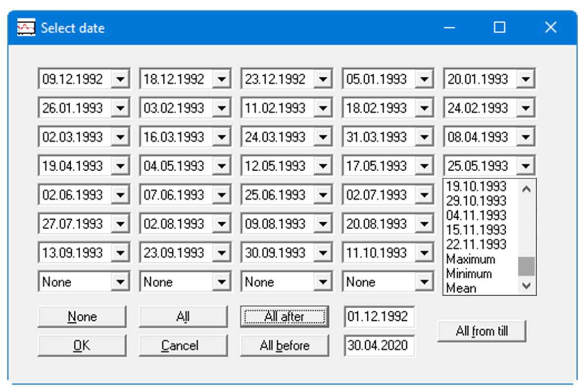This screenshot has height=392, width=585.
Task: Click the Select date window title icon
Action: tap(26, 28)
